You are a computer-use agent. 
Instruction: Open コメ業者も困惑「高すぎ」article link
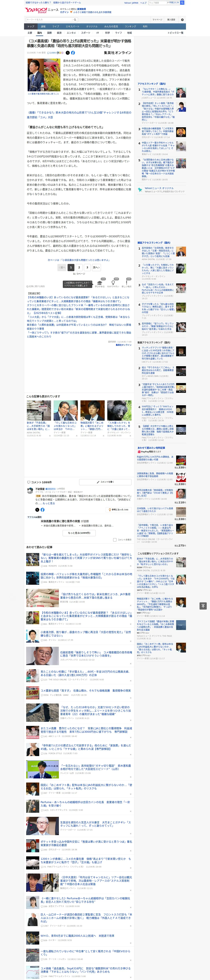[x=86, y=690]
